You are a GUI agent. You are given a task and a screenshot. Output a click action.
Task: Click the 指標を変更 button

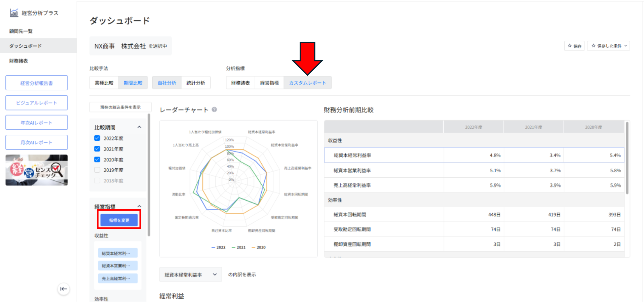click(x=119, y=220)
